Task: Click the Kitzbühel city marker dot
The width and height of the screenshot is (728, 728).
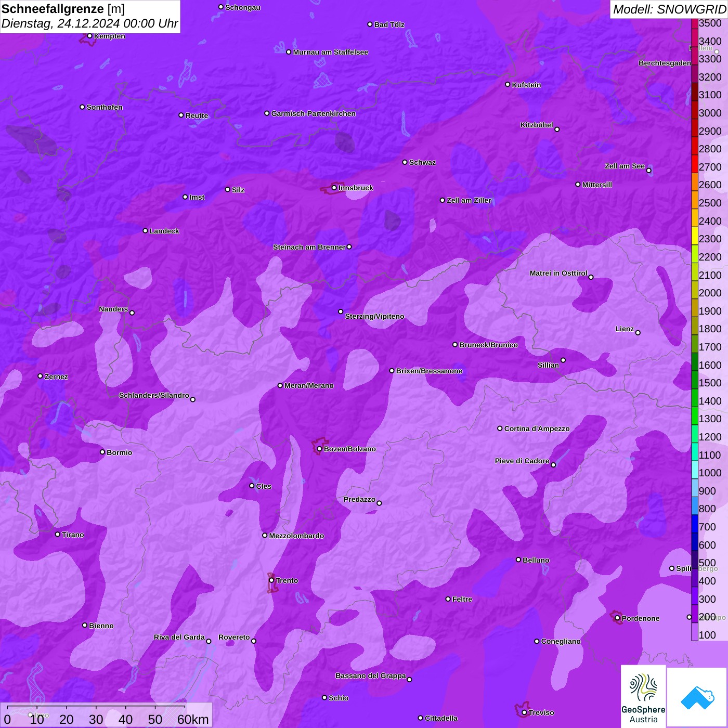Action: click(x=557, y=129)
